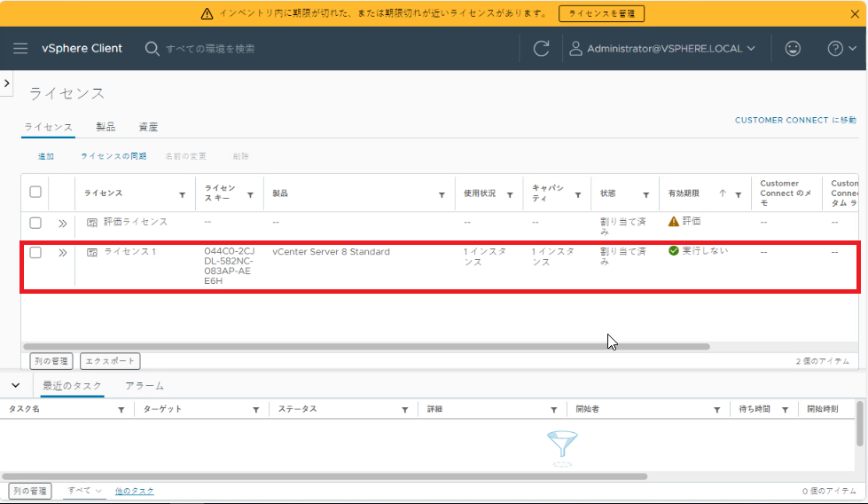Viewport: 868px width, 504px height.
Task: Click the search all environments field
Action: (x=210, y=49)
